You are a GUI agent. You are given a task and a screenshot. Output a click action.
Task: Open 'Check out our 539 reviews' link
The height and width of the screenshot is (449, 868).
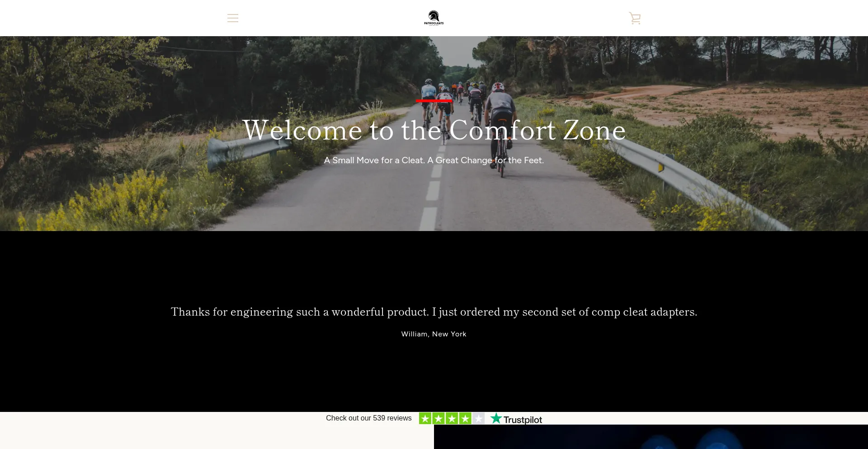368,418
